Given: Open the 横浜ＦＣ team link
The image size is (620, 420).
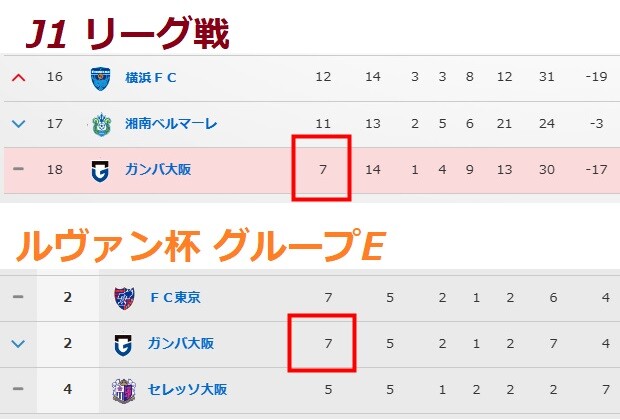Looking at the screenshot, I should (151, 78).
